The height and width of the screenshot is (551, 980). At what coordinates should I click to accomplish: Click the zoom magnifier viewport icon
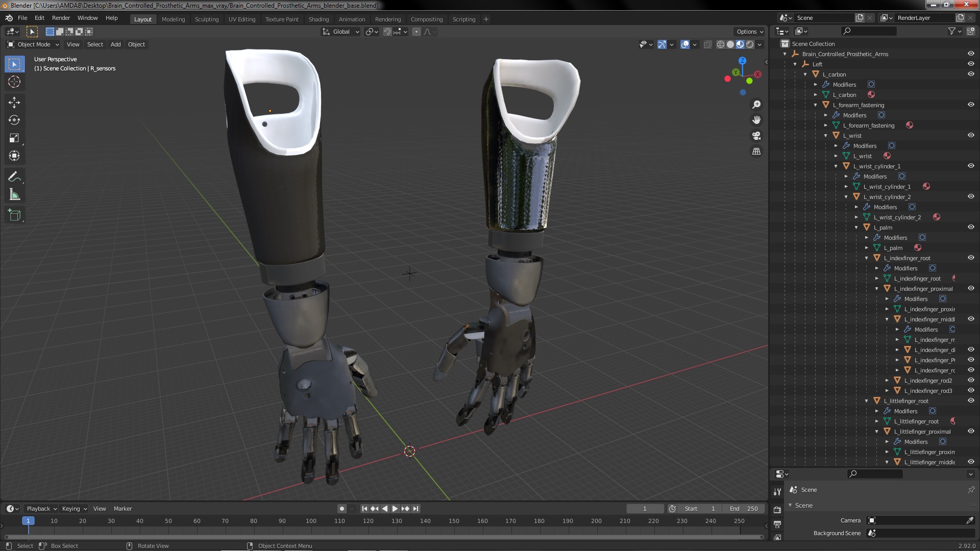[756, 105]
